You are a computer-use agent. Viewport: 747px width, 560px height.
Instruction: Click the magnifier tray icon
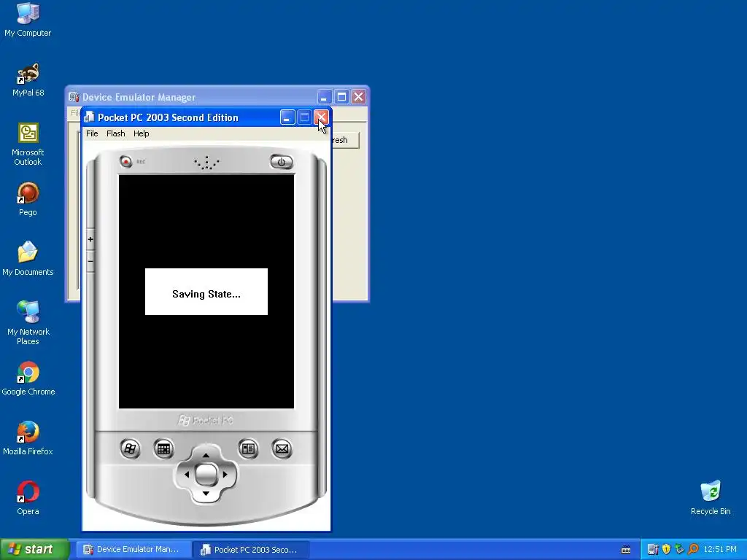click(693, 550)
